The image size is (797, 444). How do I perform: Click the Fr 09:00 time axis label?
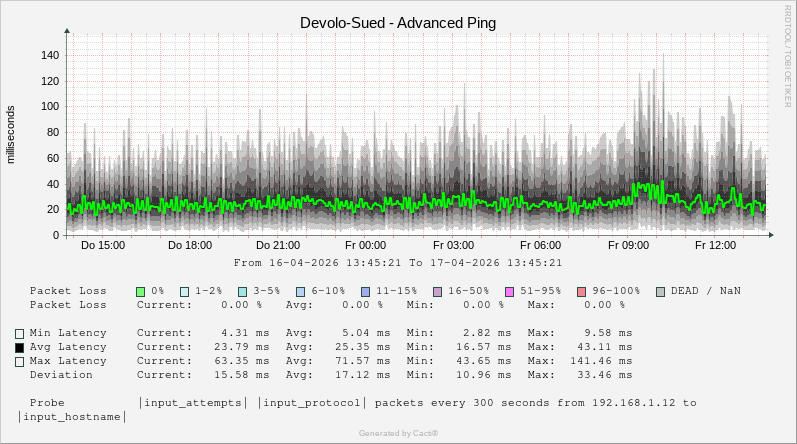click(x=629, y=245)
